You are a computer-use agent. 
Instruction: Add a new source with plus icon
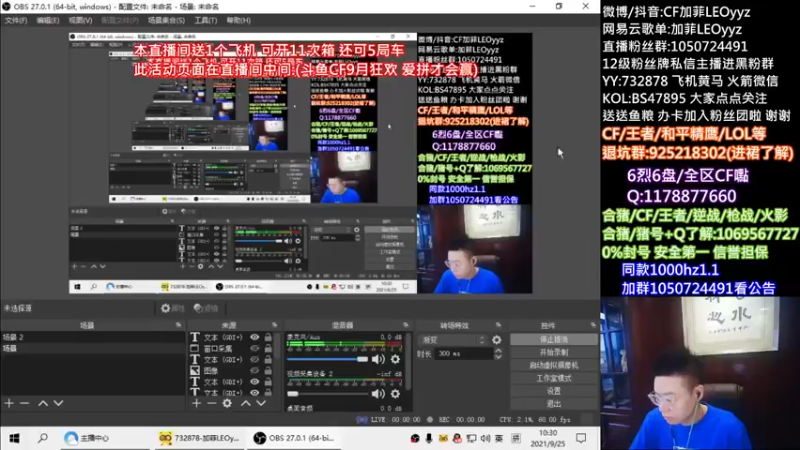tap(196, 403)
